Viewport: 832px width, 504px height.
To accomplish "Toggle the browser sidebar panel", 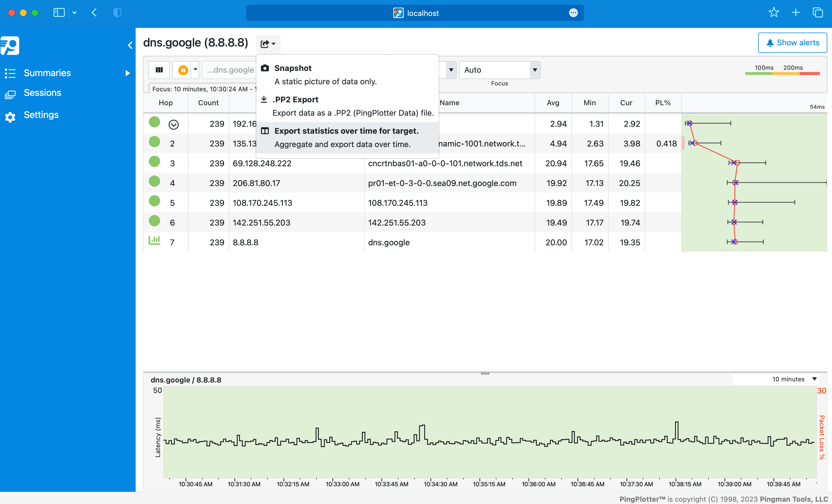I will pos(59,12).
